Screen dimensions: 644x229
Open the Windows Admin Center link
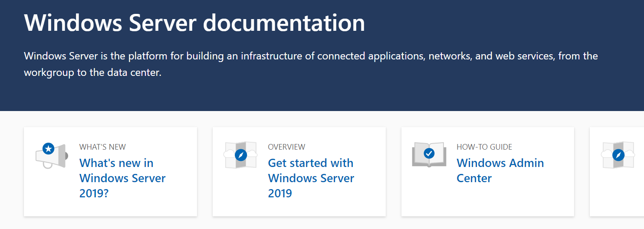click(500, 170)
